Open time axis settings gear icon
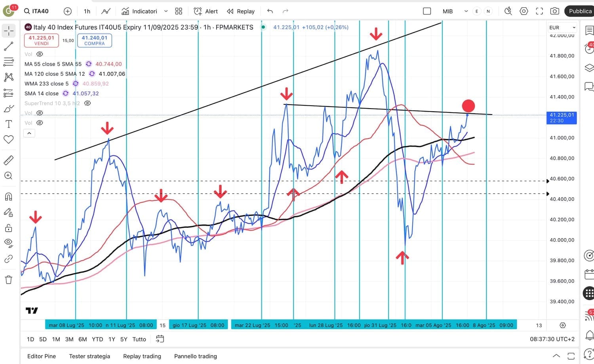The height and width of the screenshot is (364, 594). pos(563,325)
